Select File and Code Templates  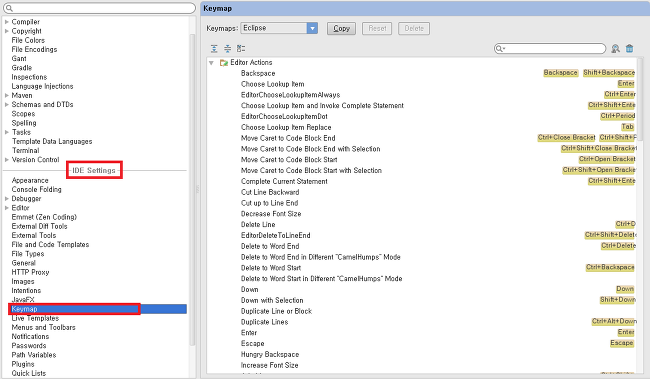(50, 245)
